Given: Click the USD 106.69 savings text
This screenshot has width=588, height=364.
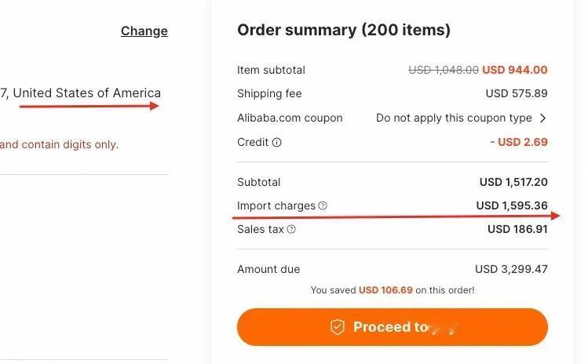Looking at the screenshot, I should point(385,290).
